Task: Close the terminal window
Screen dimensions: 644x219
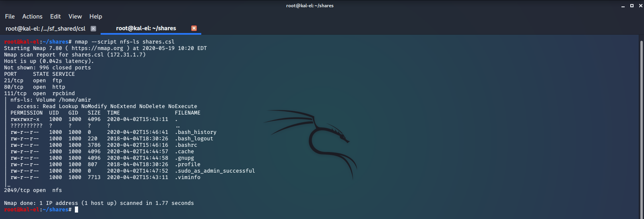Action: coord(641,6)
